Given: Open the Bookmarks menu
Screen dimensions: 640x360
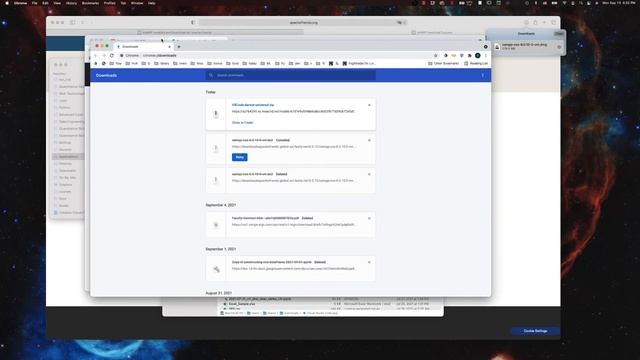Looking at the screenshot, I should 90,3.
